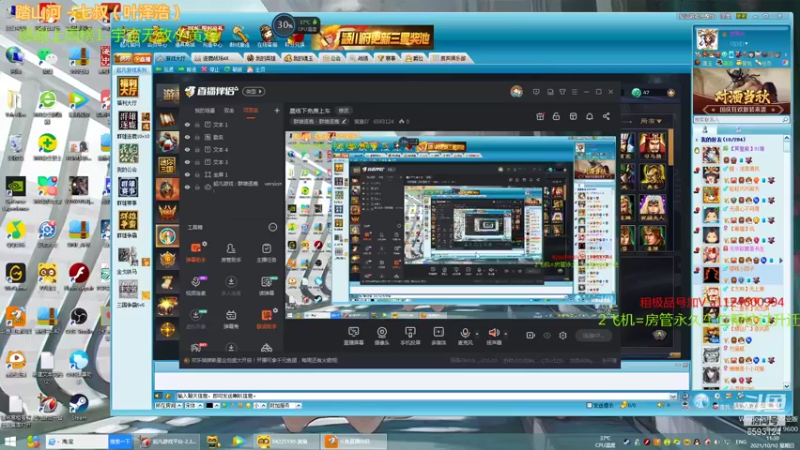The height and width of the screenshot is (450, 800).
Task: Click the 搜索一下 taskbar search button
Action: click(120, 441)
